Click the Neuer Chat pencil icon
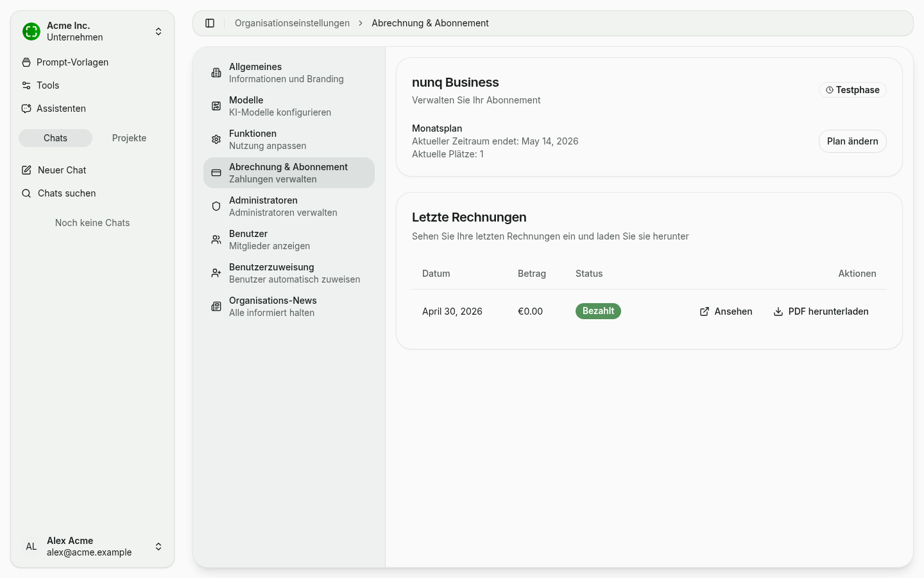Viewport: 924px width, 578px height. click(26, 170)
